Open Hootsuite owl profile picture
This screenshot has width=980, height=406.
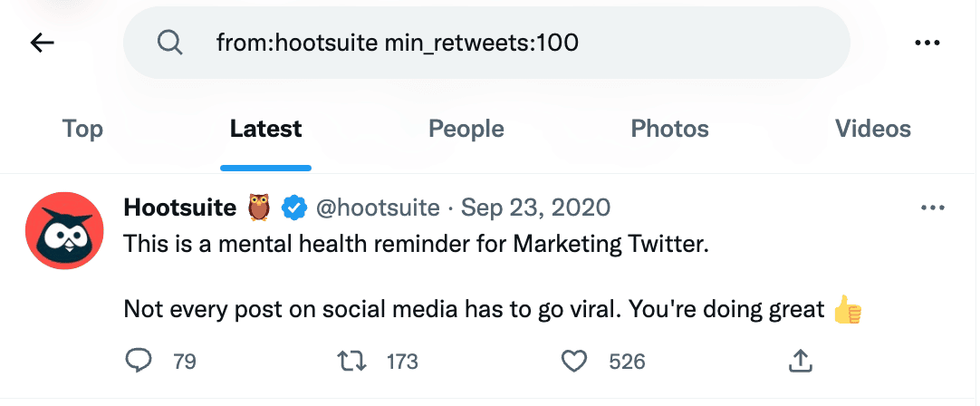(x=64, y=231)
